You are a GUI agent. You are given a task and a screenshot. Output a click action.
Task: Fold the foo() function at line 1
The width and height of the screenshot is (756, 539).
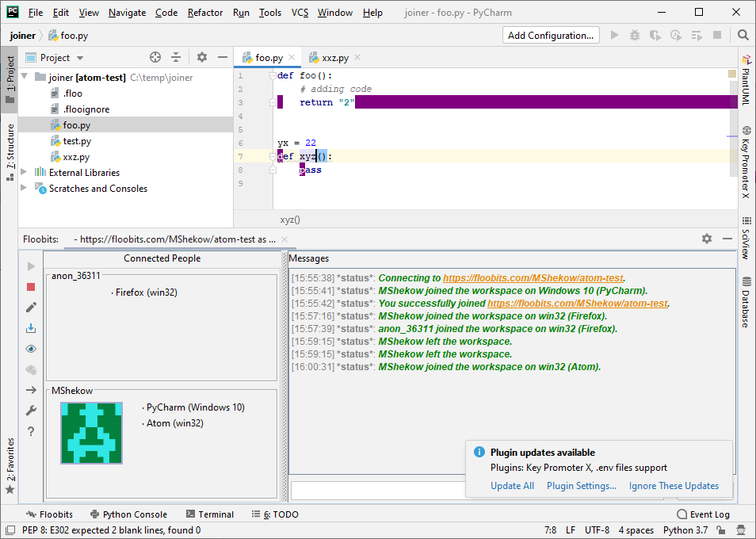(x=273, y=75)
